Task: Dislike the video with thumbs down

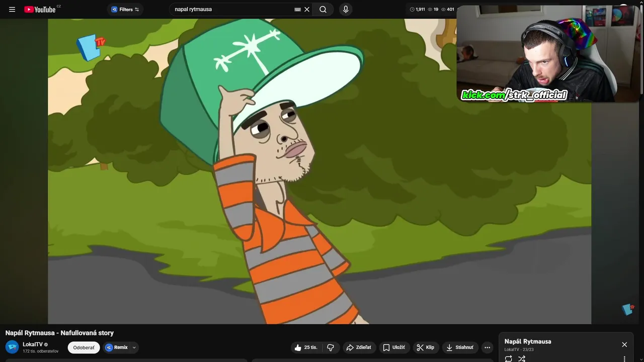Action: (x=331, y=347)
